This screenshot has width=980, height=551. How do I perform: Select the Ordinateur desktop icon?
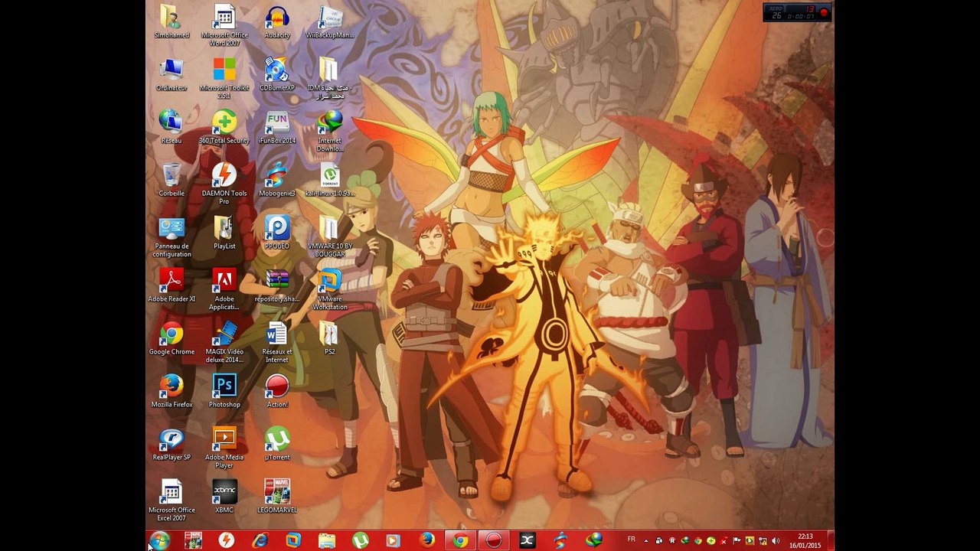(x=171, y=74)
